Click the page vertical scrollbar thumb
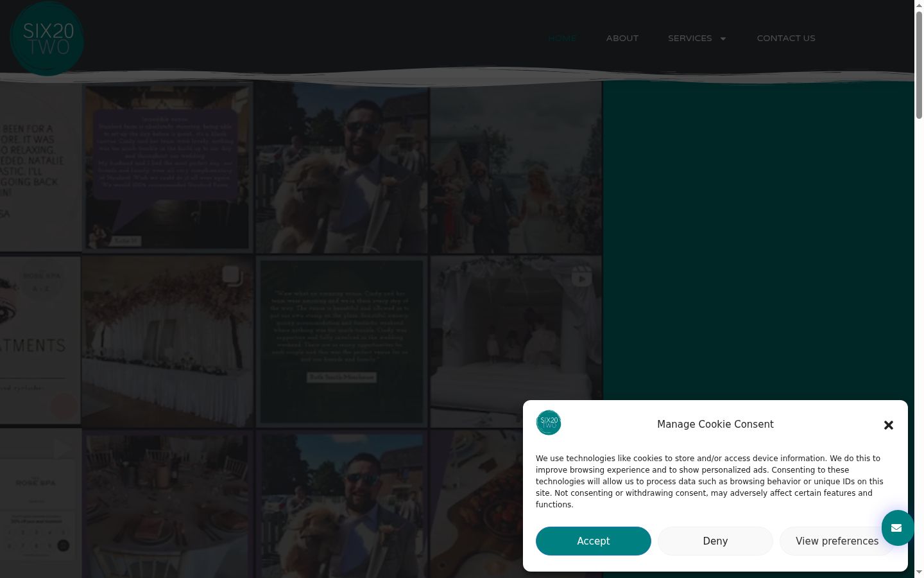This screenshot has width=924, height=578. 919,64
